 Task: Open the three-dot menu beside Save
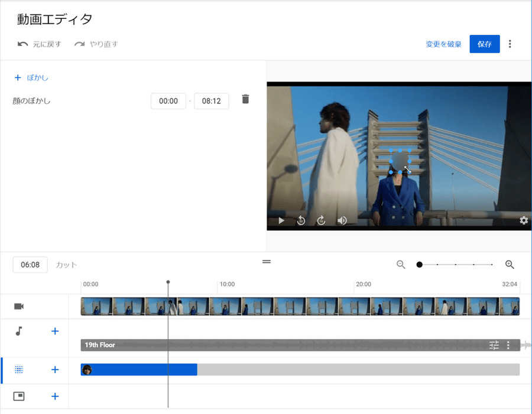tap(510, 44)
